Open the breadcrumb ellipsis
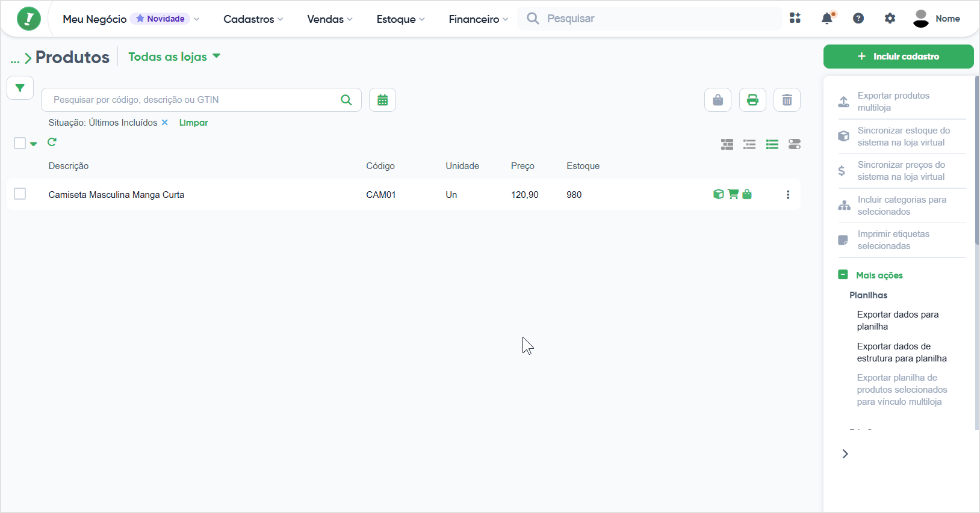The image size is (980, 513). [15, 60]
